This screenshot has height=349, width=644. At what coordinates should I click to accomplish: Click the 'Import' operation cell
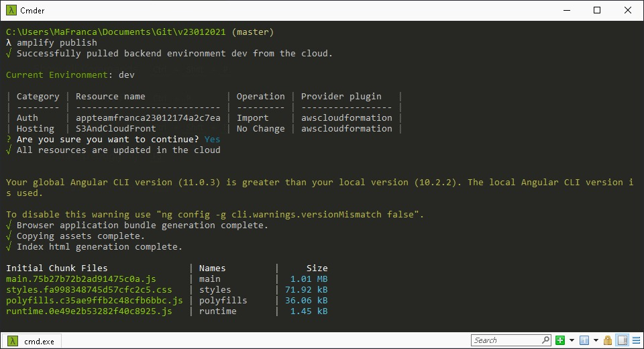pos(253,118)
